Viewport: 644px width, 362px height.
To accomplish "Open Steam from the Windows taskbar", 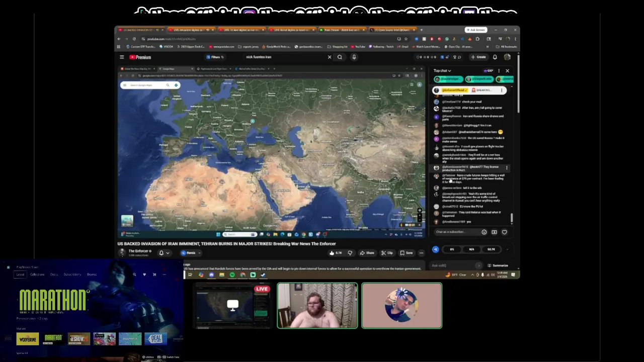I will pyautogui.click(x=263, y=275).
